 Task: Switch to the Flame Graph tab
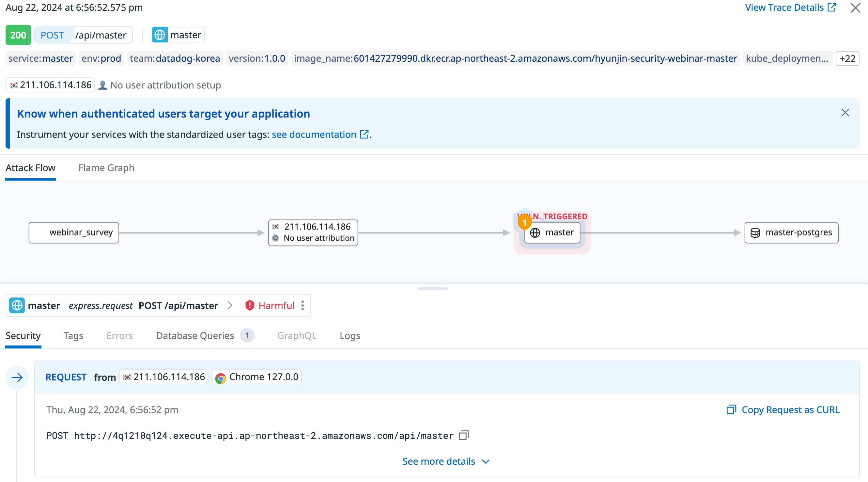point(106,168)
